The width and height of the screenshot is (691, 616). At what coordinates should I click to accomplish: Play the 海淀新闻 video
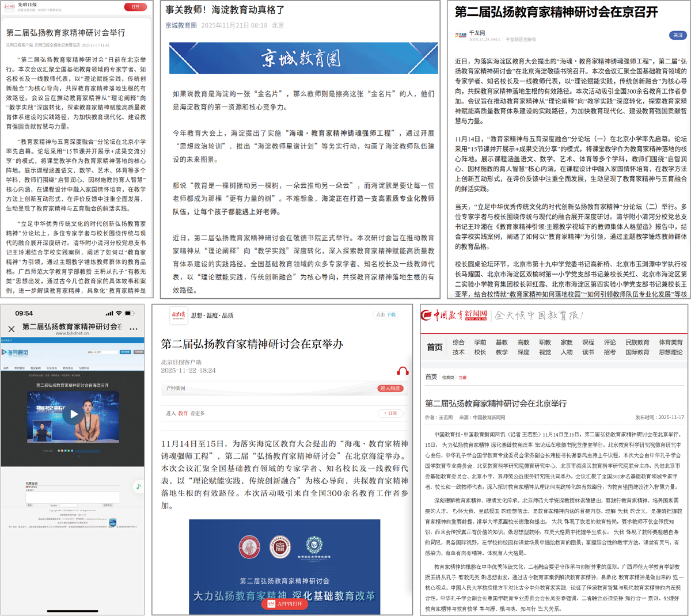(73, 413)
